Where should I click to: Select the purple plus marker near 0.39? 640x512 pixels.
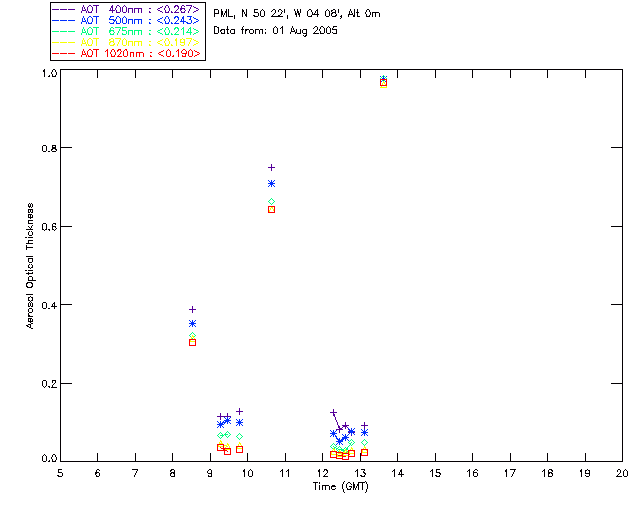point(192,309)
